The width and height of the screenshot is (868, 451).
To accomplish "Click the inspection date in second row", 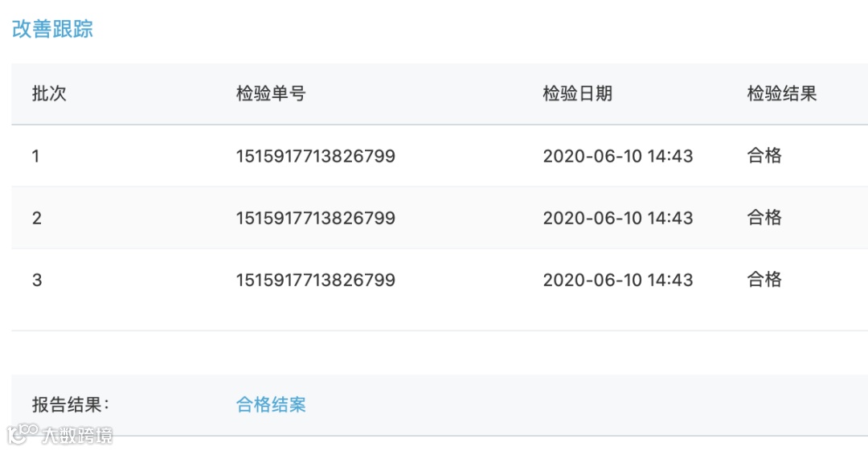I will [618, 218].
